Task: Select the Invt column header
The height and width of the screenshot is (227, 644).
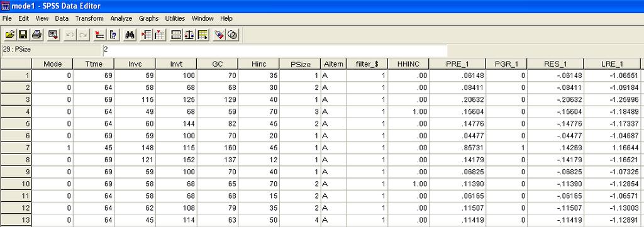Action: (176, 64)
